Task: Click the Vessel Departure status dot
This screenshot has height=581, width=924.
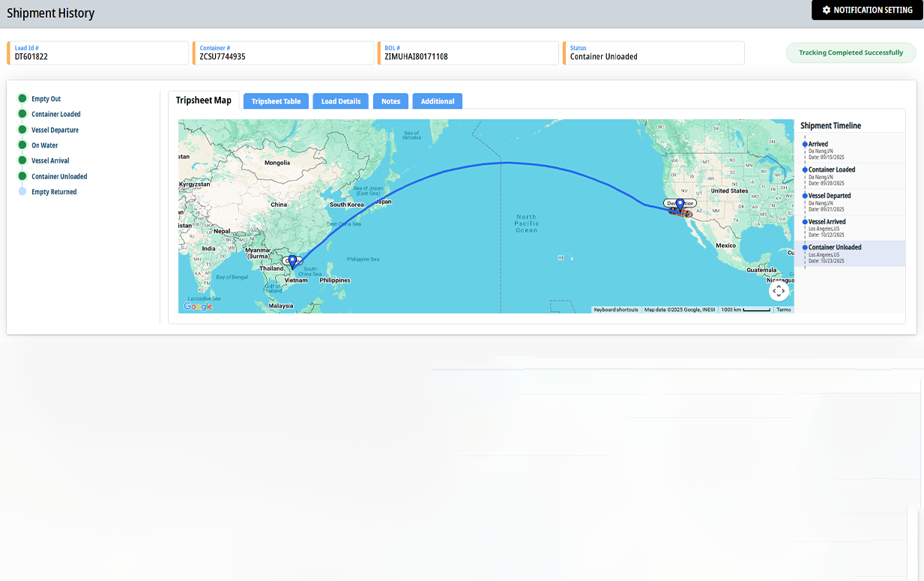Action: pyautogui.click(x=22, y=130)
